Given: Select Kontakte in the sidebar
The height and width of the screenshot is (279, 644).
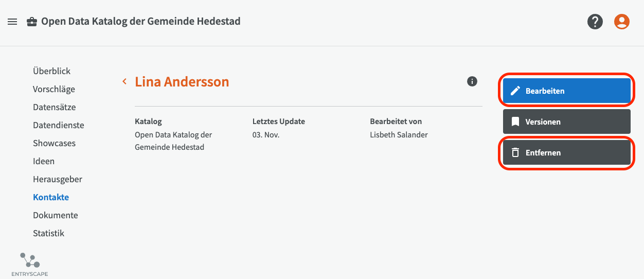Looking at the screenshot, I should click(x=51, y=197).
